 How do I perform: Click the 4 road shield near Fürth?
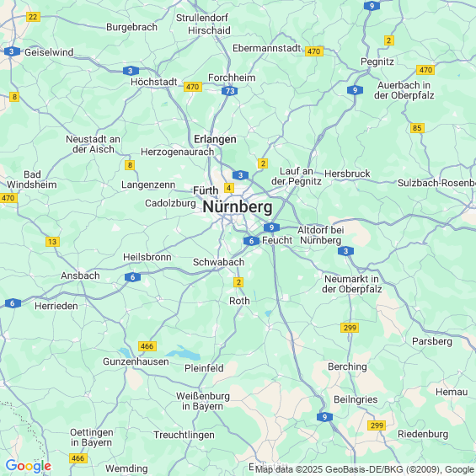point(229,188)
